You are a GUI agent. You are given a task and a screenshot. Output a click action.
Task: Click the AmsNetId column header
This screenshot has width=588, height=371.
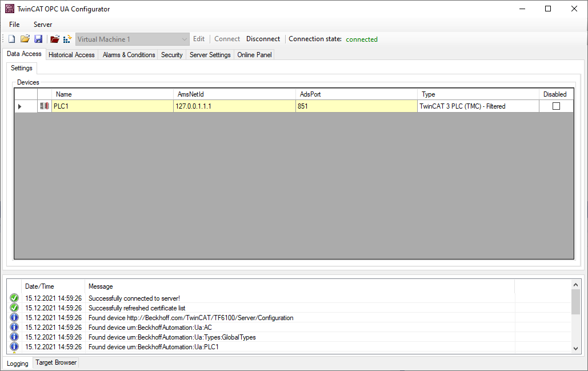tap(234, 94)
